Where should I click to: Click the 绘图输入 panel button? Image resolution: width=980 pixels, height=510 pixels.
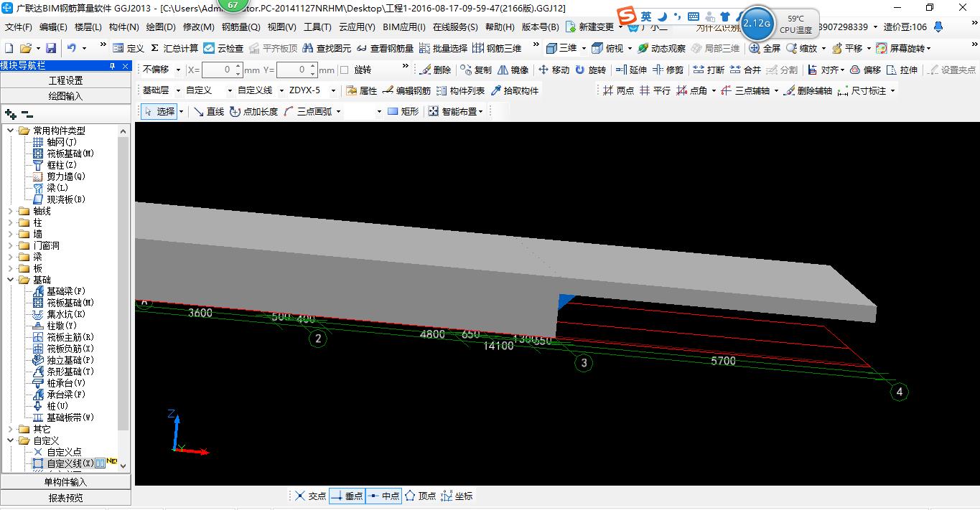pyautogui.click(x=65, y=95)
